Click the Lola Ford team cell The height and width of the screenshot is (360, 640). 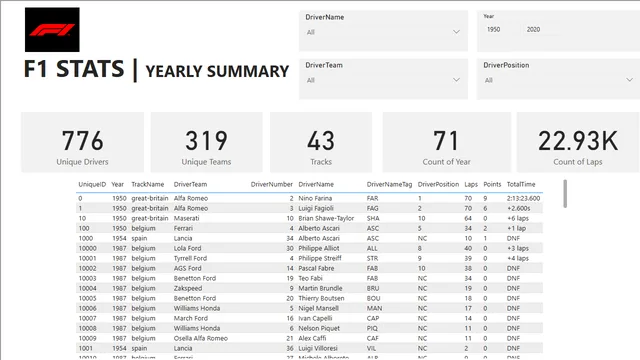point(187,248)
